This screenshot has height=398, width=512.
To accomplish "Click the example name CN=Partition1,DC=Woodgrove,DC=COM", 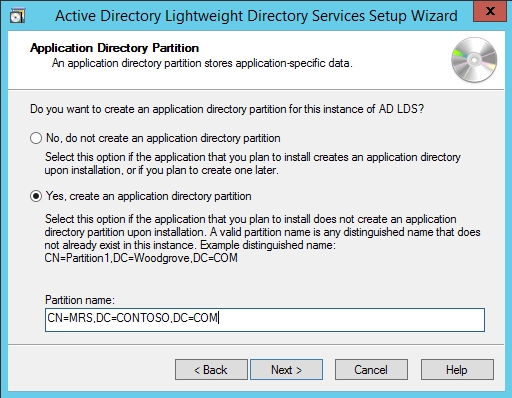I will (x=141, y=258).
